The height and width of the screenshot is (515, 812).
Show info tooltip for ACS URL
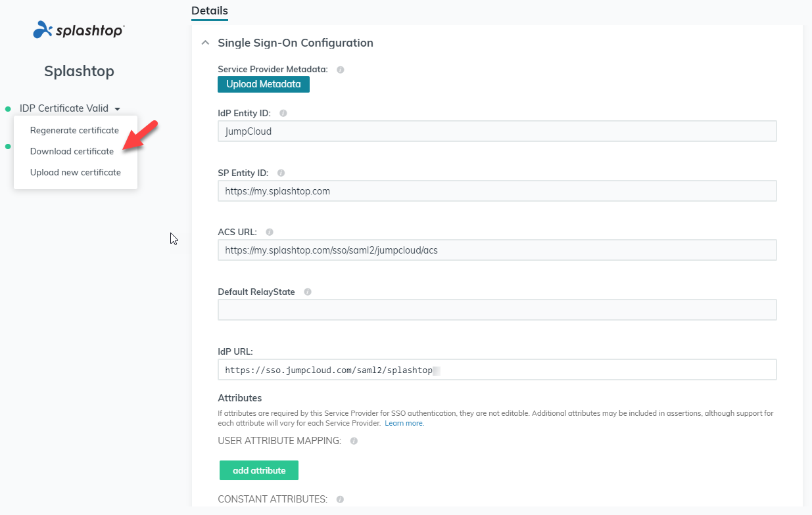[x=270, y=232]
